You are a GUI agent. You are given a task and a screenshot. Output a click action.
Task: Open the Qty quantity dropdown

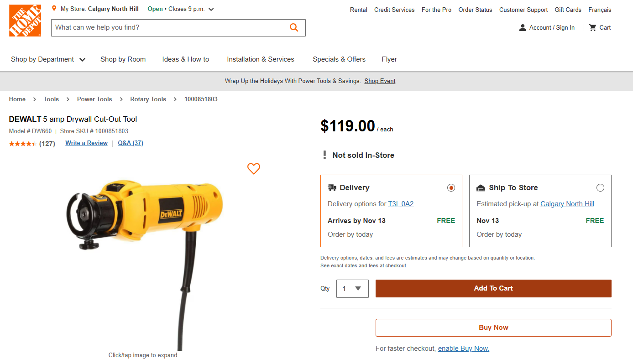[352, 288]
